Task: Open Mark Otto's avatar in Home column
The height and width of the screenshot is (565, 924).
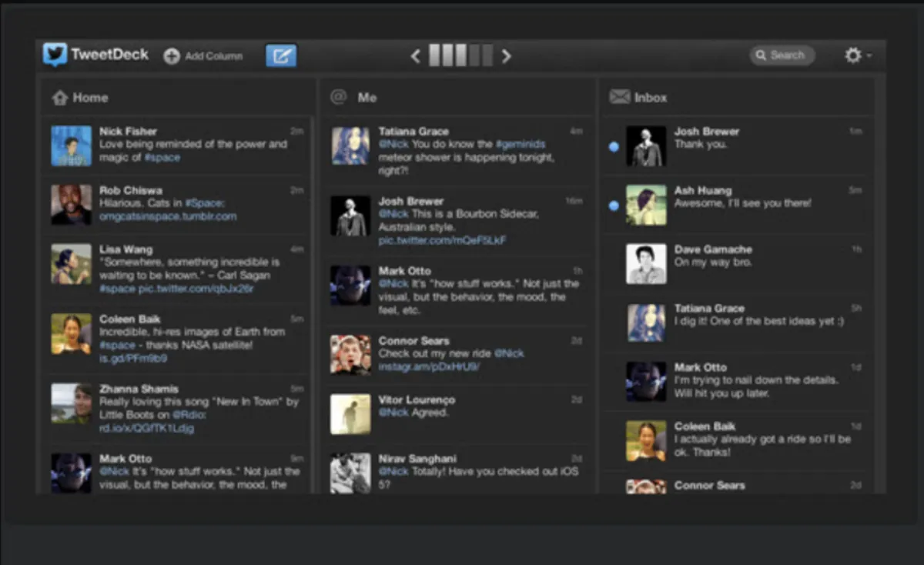Action: (72, 473)
